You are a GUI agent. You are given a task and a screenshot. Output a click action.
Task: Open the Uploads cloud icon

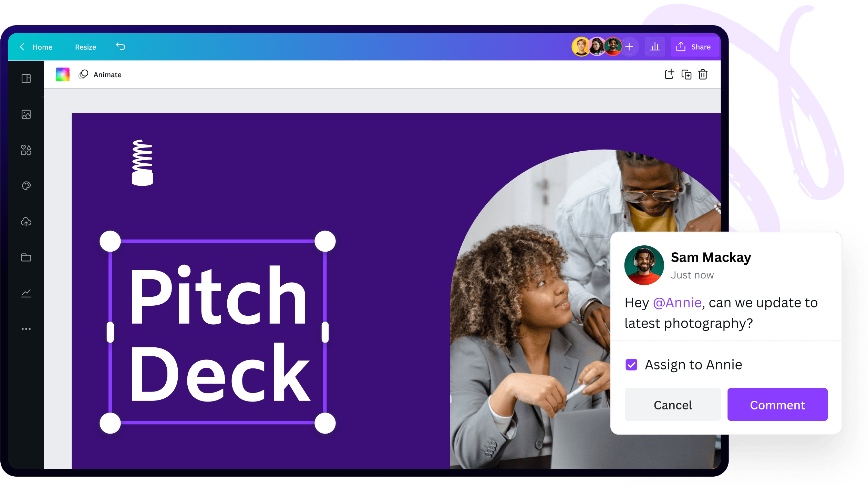point(26,222)
